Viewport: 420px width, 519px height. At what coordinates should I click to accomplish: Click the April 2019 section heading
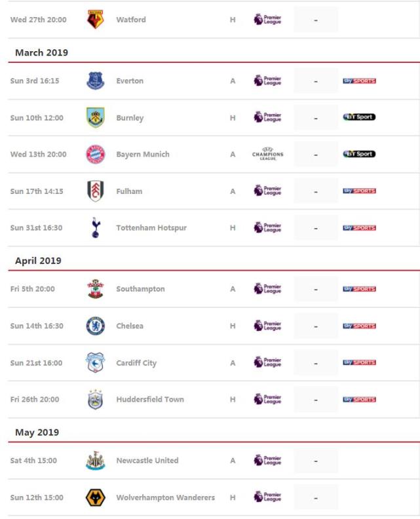tap(38, 261)
